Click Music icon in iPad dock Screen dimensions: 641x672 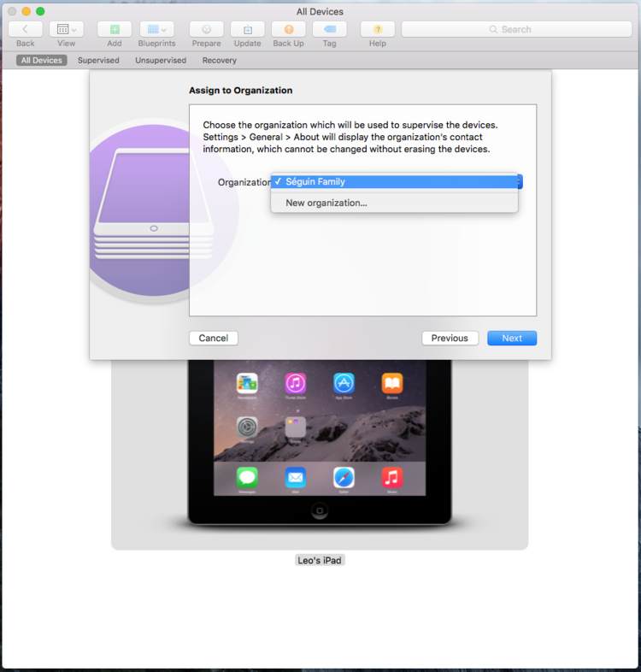392,477
